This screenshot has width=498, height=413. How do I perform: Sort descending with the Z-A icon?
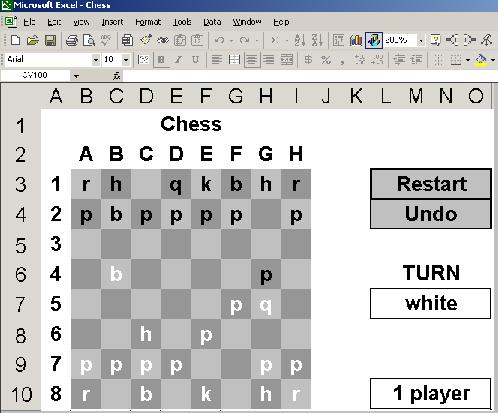[x=317, y=40]
